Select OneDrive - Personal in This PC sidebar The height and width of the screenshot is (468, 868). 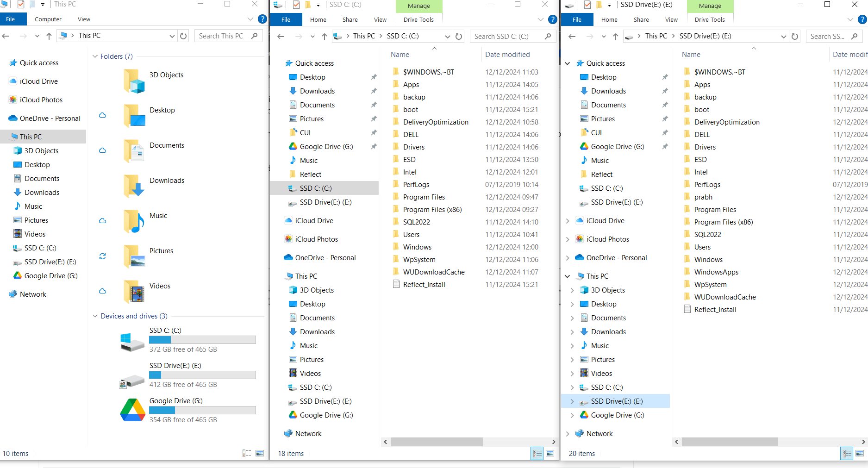pyautogui.click(x=50, y=118)
